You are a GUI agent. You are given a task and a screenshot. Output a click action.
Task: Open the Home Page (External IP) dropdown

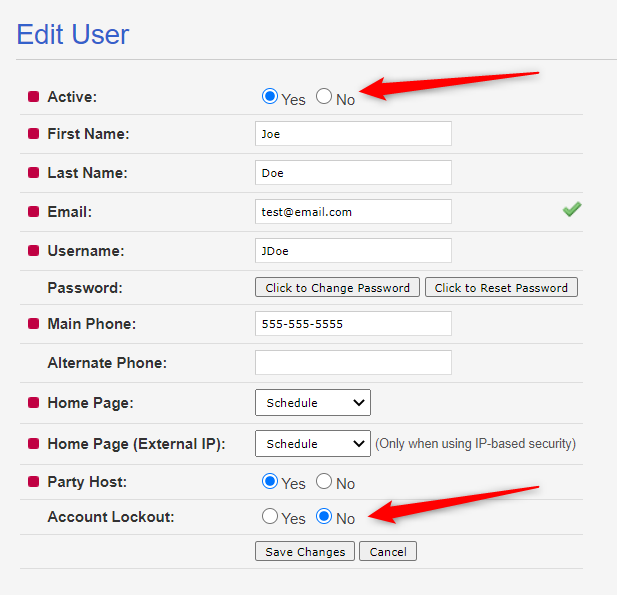pos(313,443)
